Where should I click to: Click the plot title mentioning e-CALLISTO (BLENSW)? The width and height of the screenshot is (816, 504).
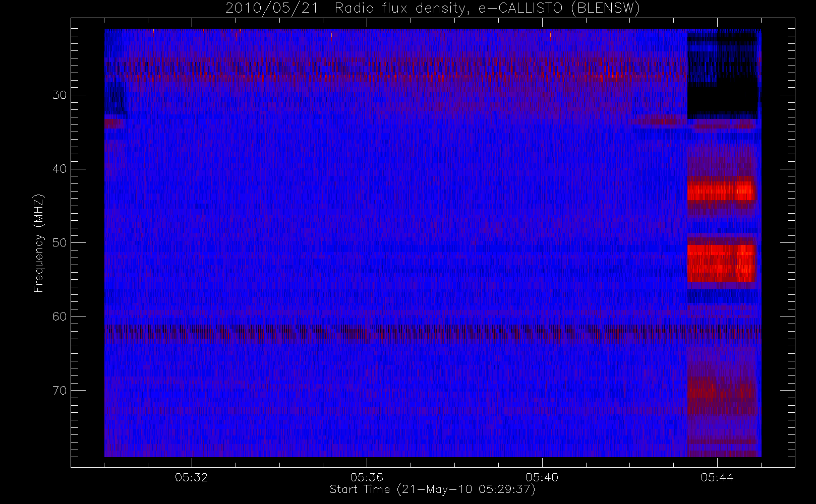tap(433, 8)
